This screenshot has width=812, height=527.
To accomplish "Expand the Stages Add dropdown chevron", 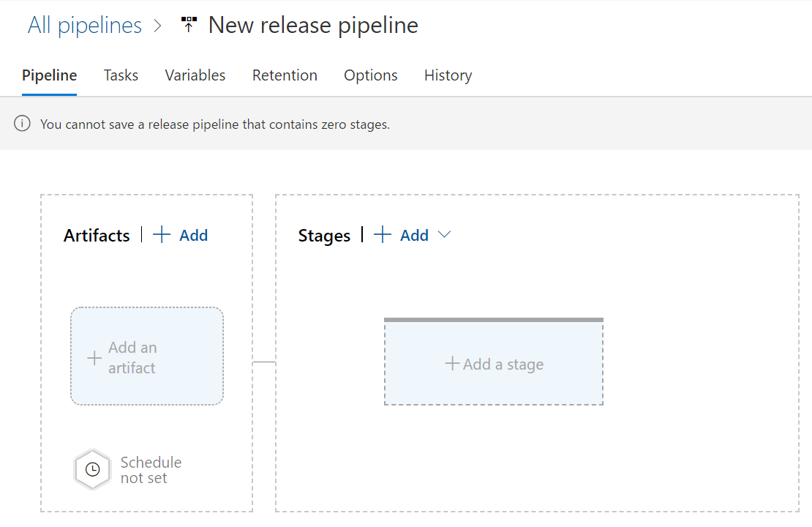I will [444, 235].
